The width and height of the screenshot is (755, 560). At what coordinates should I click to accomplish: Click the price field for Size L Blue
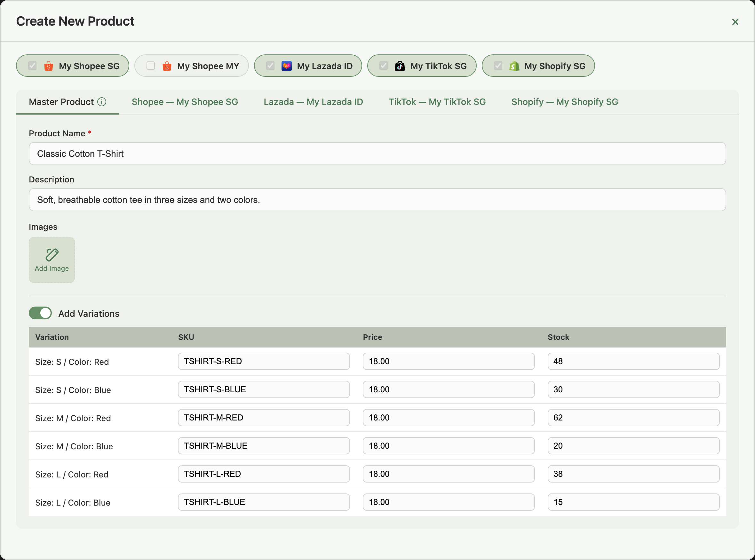(x=449, y=502)
